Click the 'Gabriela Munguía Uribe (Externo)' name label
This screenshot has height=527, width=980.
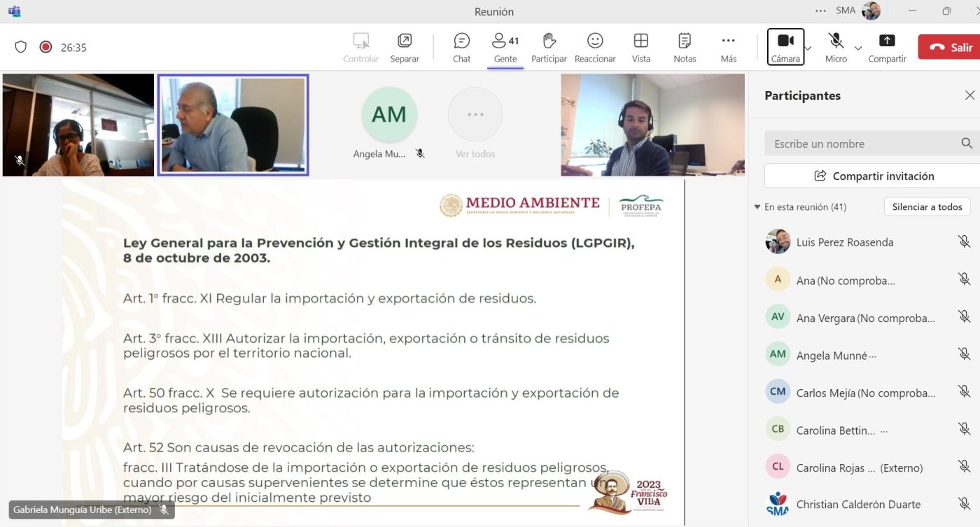coord(82,510)
